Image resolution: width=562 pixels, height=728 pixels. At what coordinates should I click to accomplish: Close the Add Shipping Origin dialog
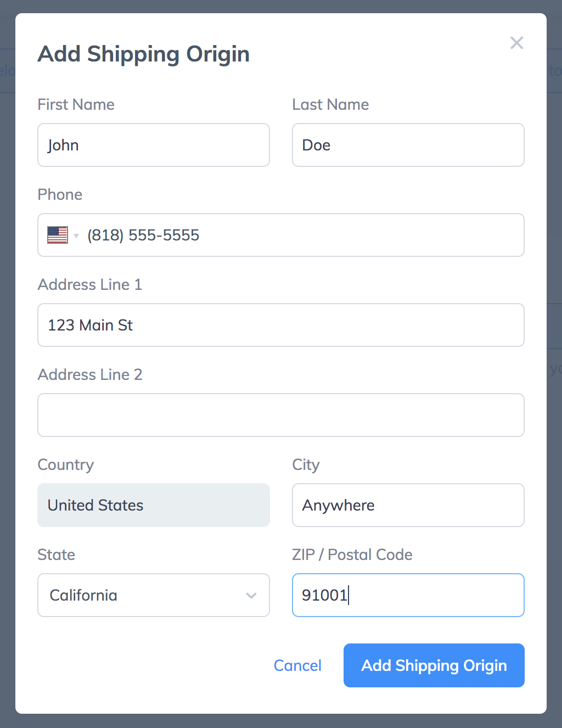(516, 43)
